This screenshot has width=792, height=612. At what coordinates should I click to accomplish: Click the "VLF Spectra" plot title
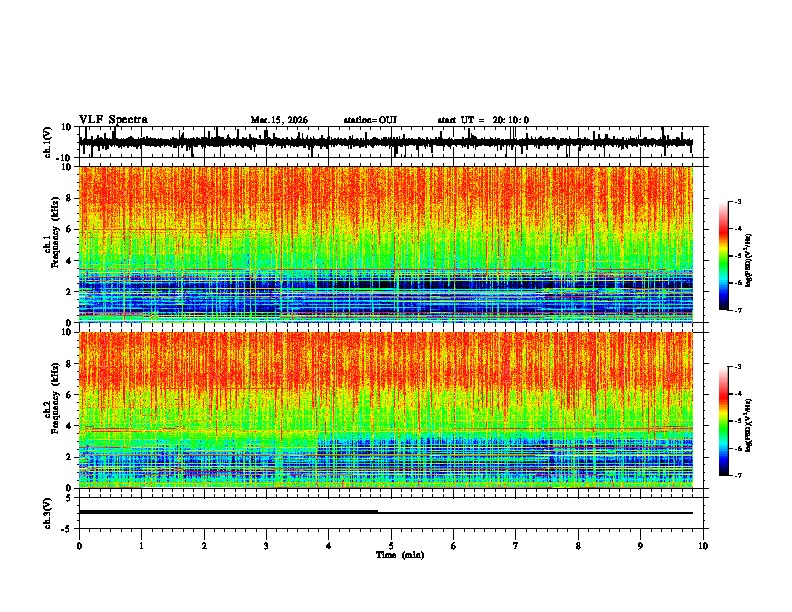point(113,120)
